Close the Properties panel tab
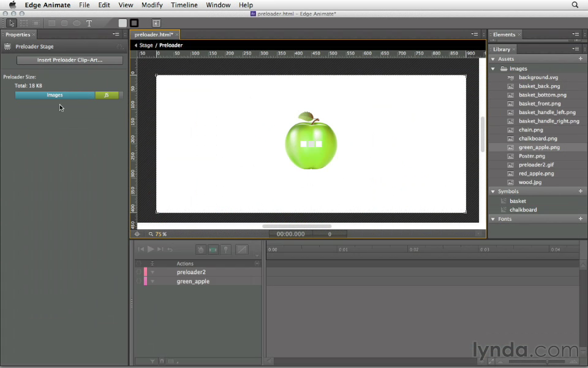This screenshot has width=588, height=368. (34, 34)
